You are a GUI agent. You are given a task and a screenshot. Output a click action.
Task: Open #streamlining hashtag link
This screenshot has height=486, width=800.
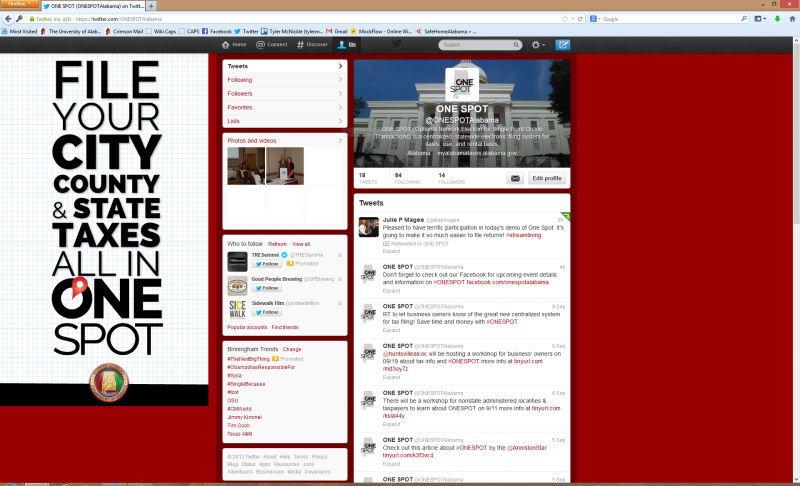523,236
